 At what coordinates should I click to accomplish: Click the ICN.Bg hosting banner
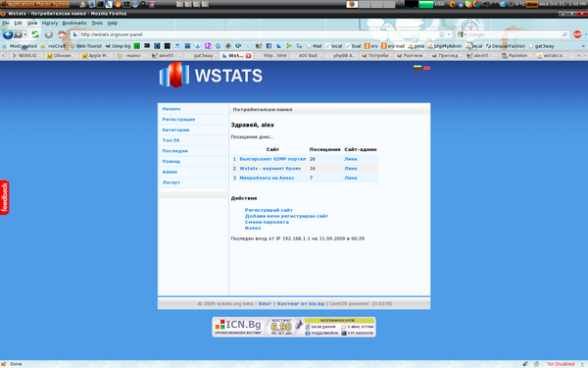pos(294,327)
